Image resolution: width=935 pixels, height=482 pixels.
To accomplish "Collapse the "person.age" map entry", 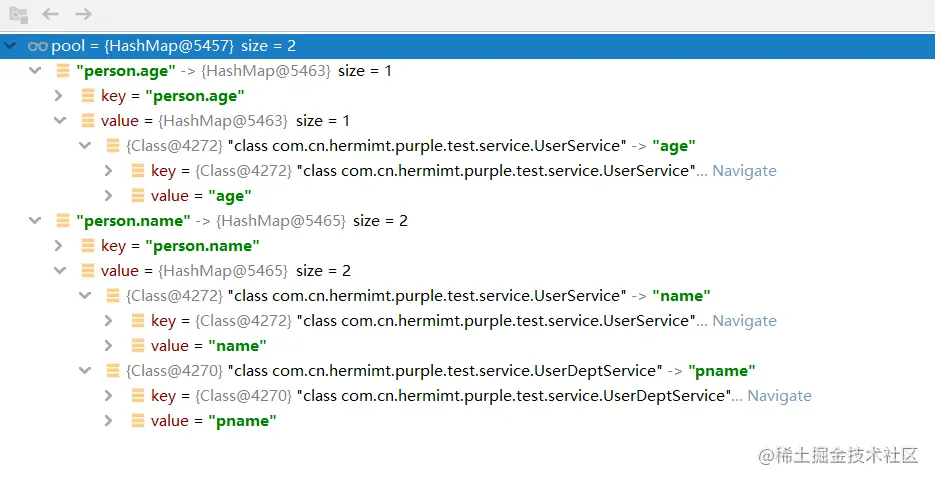I will [x=35, y=70].
